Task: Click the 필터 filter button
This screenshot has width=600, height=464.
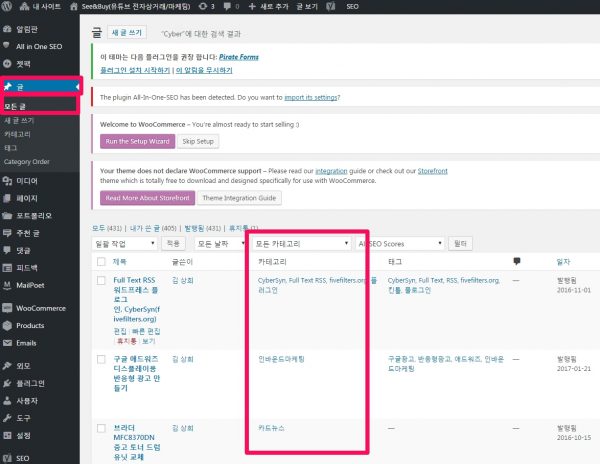Action: point(460,243)
